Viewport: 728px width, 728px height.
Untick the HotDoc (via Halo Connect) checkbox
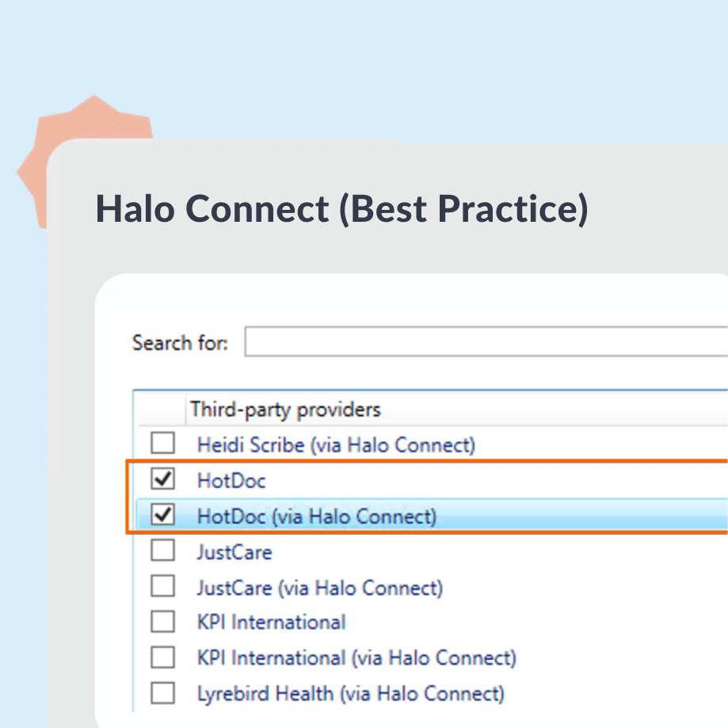(163, 516)
